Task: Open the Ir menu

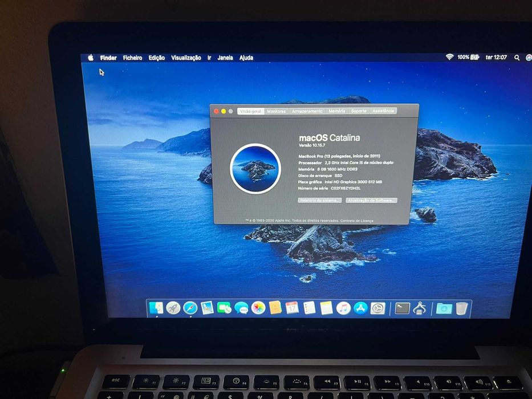Action: [209, 58]
